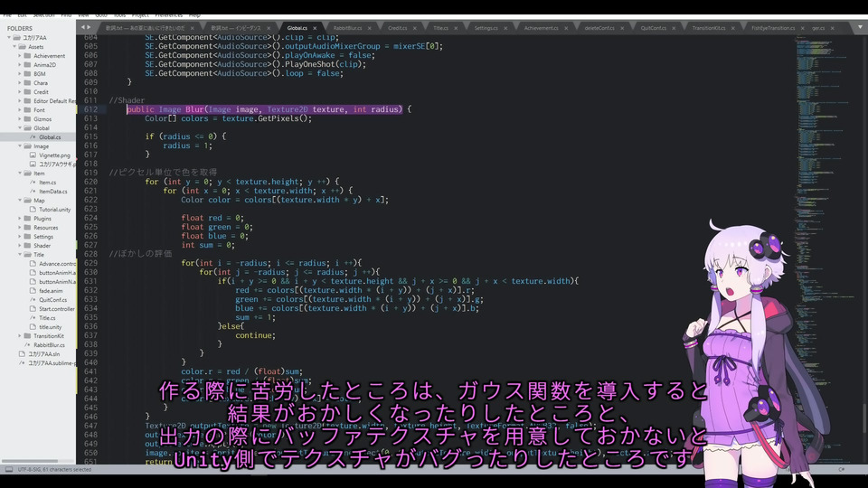Click the Credit folder icon in sidebar

28,92
